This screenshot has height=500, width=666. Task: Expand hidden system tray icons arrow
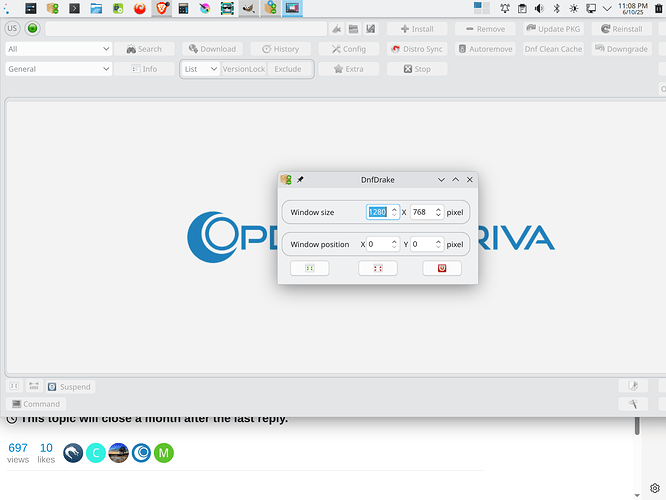pyautogui.click(x=607, y=8)
